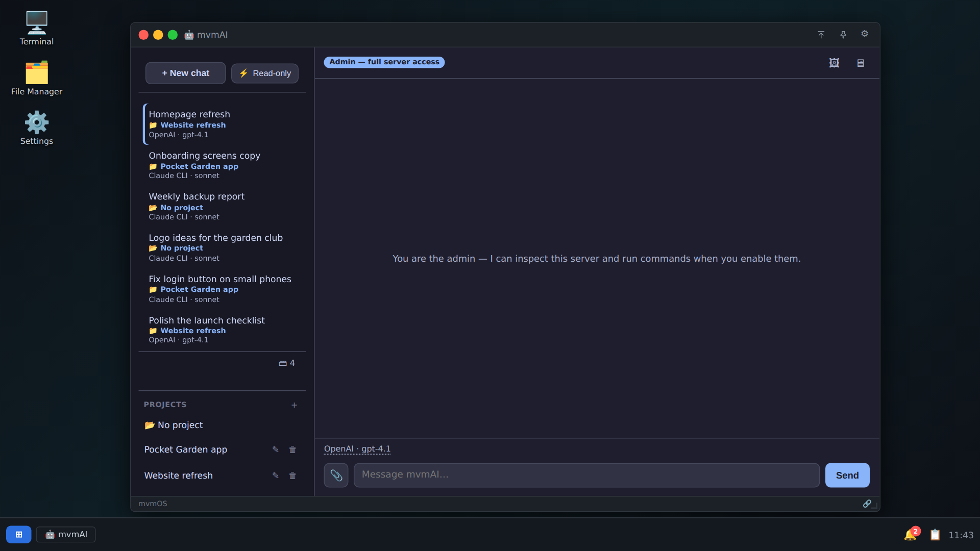Click the scroll-to-top arrow in title bar
This screenshot has height=551, width=980.
(821, 35)
